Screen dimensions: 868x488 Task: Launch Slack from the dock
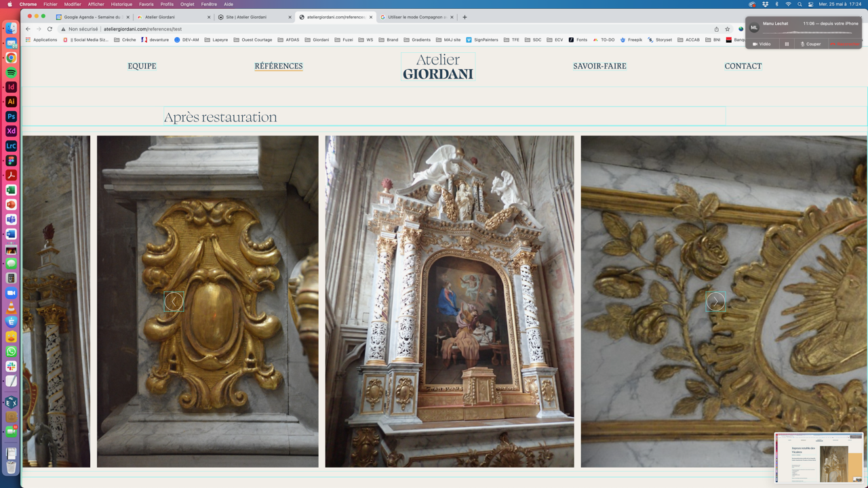coord(12,366)
